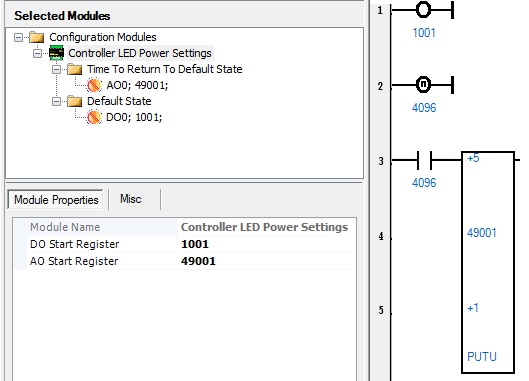Click the 1001 address under rung 1 coil
The width and height of the screenshot is (529, 381).
(x=424, y=33)
